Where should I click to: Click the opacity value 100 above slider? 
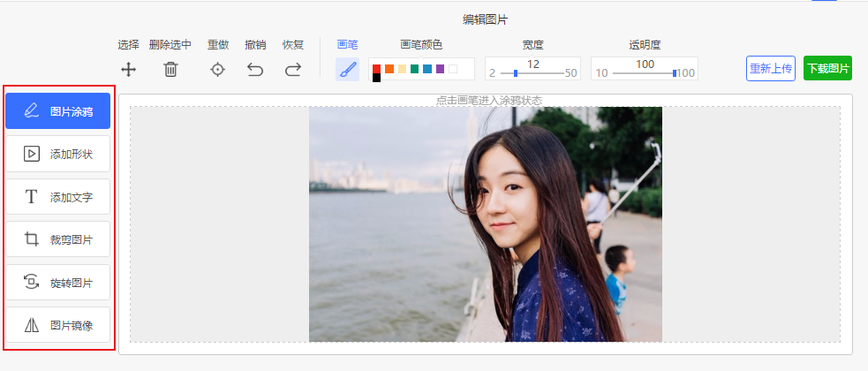coord(645,64)
